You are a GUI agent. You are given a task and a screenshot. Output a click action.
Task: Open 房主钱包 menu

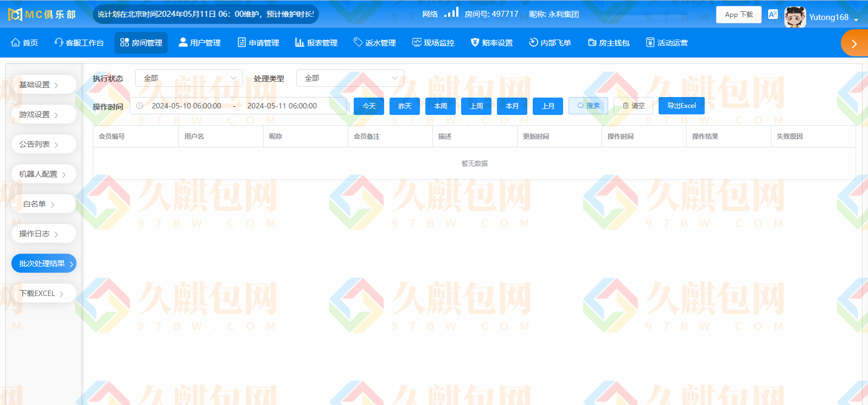pyautogui.click(x=609, y=43)
